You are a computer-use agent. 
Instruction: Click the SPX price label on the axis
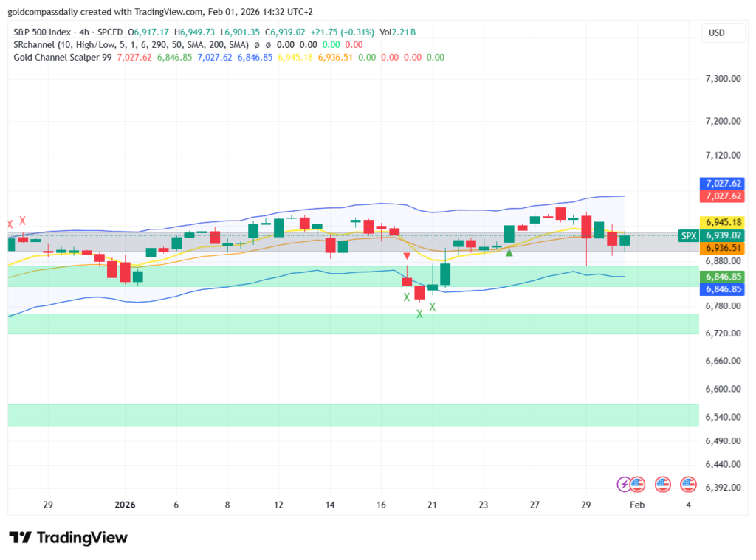point(688,236)
